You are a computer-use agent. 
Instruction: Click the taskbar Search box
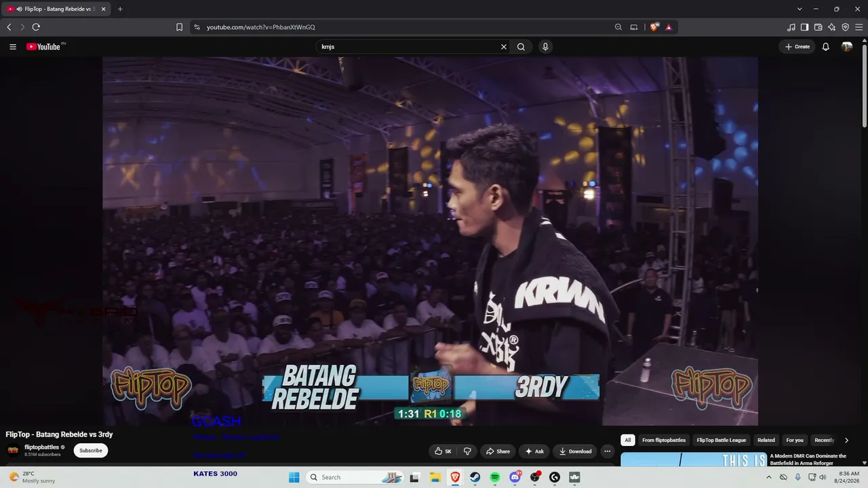355,477
